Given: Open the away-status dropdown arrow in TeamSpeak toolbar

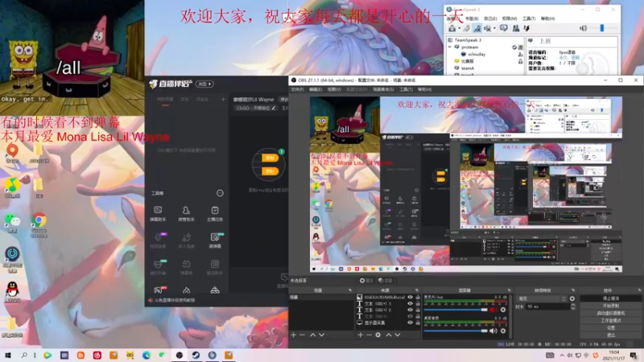Looking at the screenshot, I should (459, 29).
